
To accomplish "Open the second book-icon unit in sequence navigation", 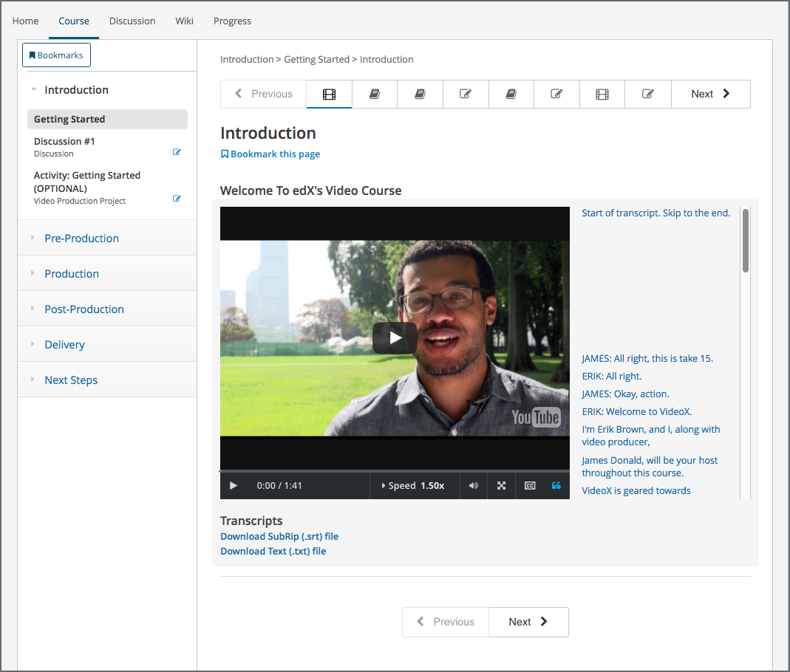I will tap(420, 94).
